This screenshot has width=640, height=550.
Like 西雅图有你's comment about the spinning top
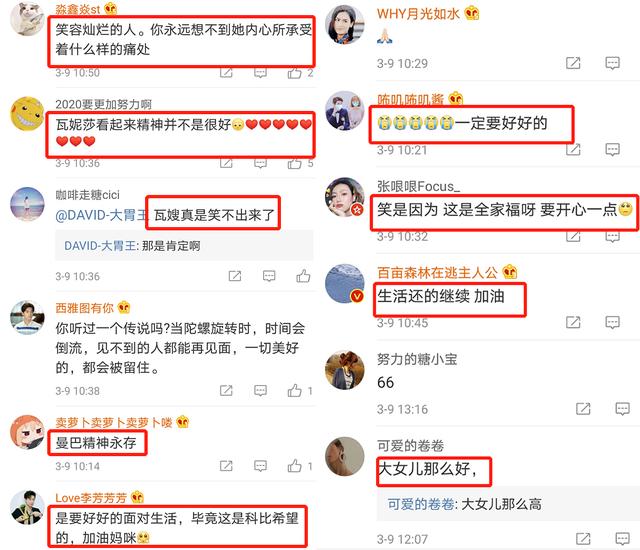point(294,390)
